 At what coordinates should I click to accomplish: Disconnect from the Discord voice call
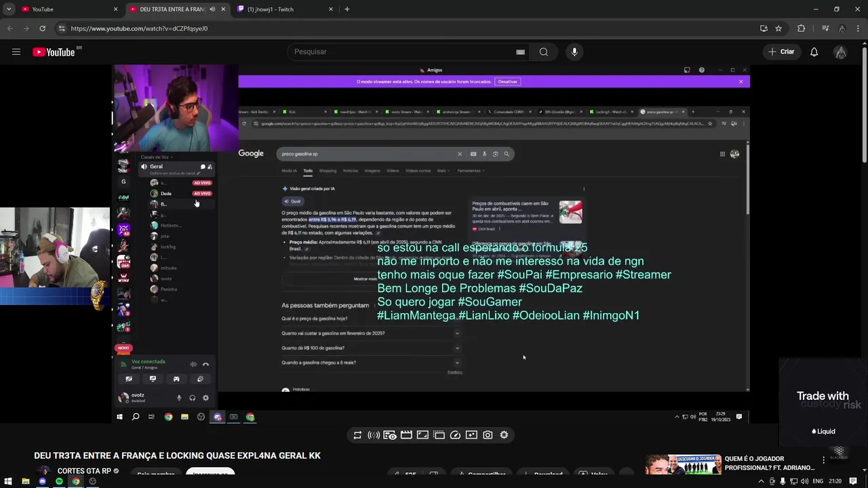click(x=205, y=365)
